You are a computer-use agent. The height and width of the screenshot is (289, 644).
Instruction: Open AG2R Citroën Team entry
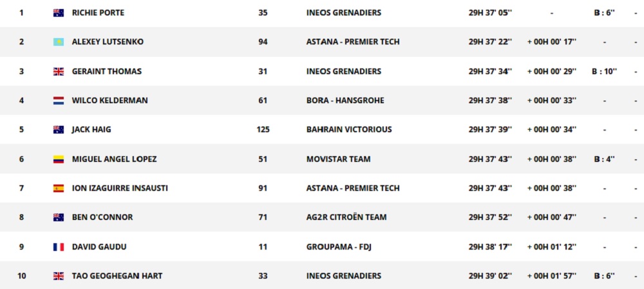[346, 217]
